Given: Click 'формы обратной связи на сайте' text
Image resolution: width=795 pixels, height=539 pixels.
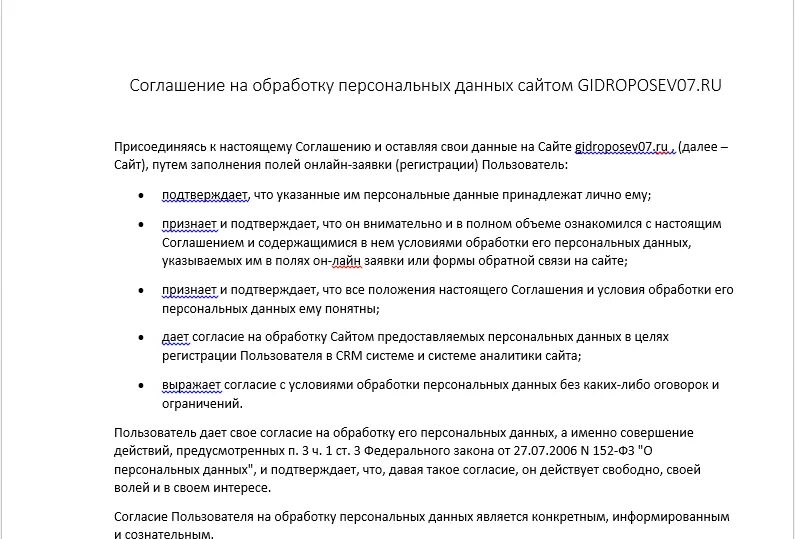Looking at the screenshot, I should (528, 261).
